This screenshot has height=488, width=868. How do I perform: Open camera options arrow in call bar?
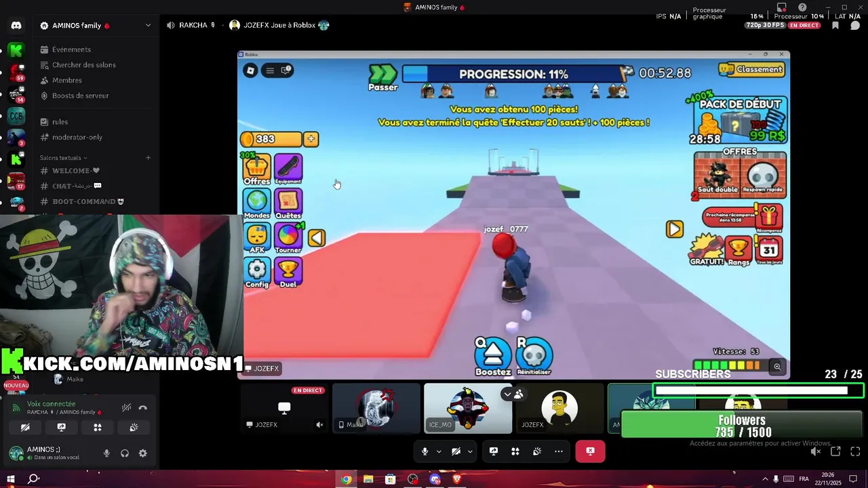coord(470,451)
